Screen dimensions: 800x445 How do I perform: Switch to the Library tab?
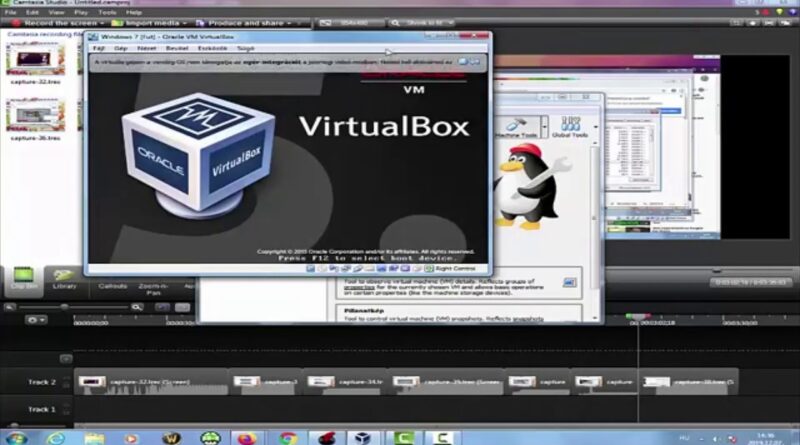(x=64, y=280)
